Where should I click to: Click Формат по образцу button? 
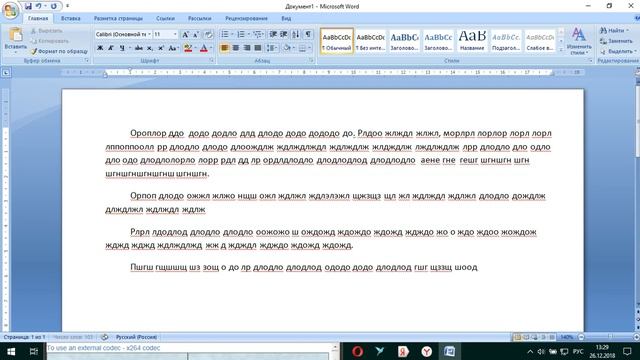pos(60,51)
